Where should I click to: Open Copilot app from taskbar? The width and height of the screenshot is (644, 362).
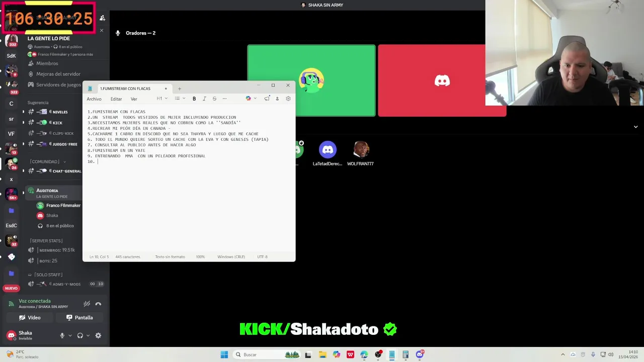point(336,354)
